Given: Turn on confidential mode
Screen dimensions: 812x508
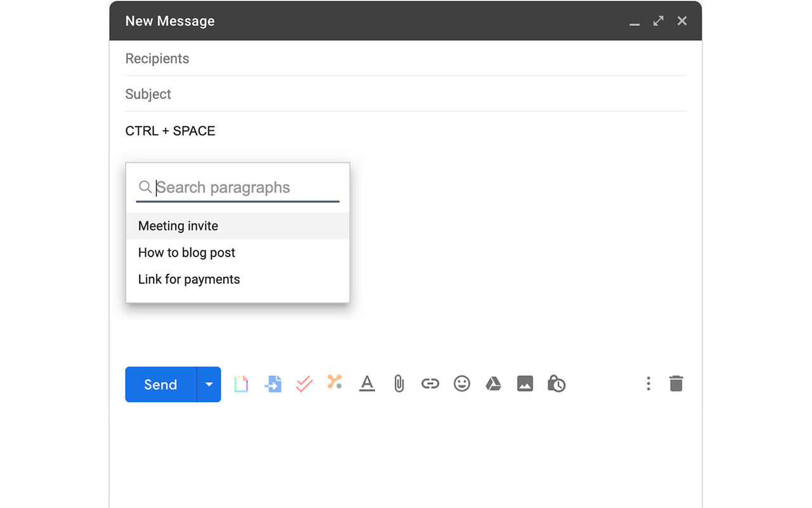Looking at the screenshot, I should (x=556, y=384).
